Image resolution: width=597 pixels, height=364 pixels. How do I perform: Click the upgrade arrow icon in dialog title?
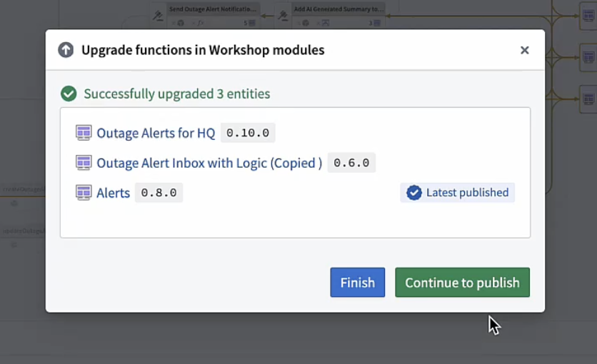coord(66,50)
